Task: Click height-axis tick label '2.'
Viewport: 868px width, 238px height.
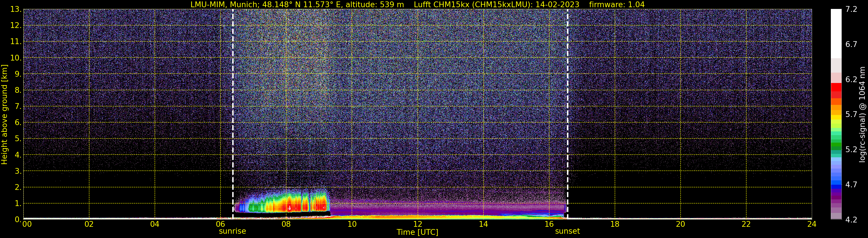Action: point(18,187)
